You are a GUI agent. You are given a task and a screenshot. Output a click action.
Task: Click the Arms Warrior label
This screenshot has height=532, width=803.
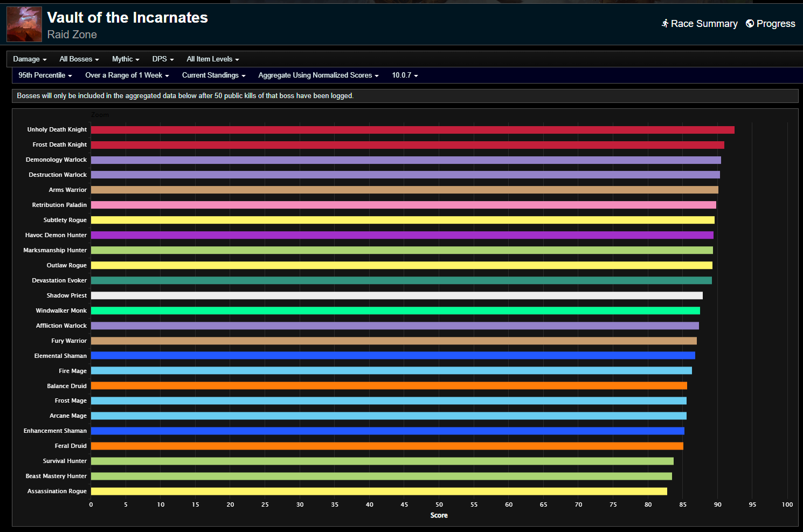[x=68, y=190]
